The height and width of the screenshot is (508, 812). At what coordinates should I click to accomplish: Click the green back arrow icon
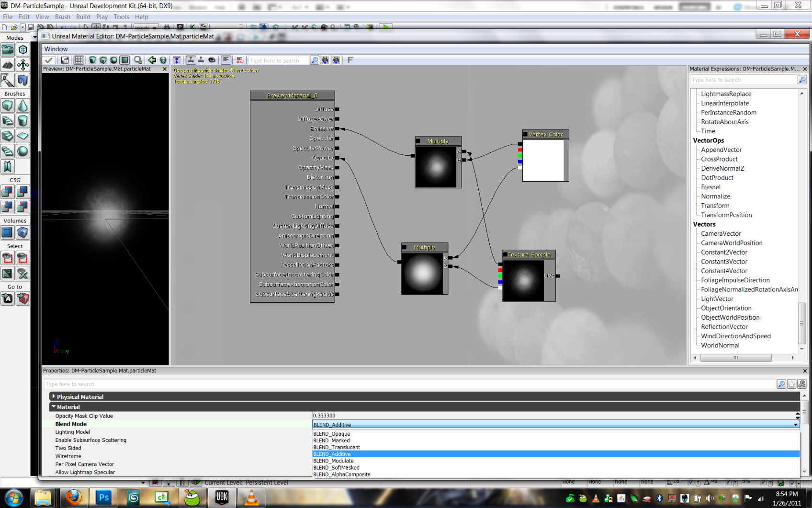pyautogui.click(x=152, y=60)
